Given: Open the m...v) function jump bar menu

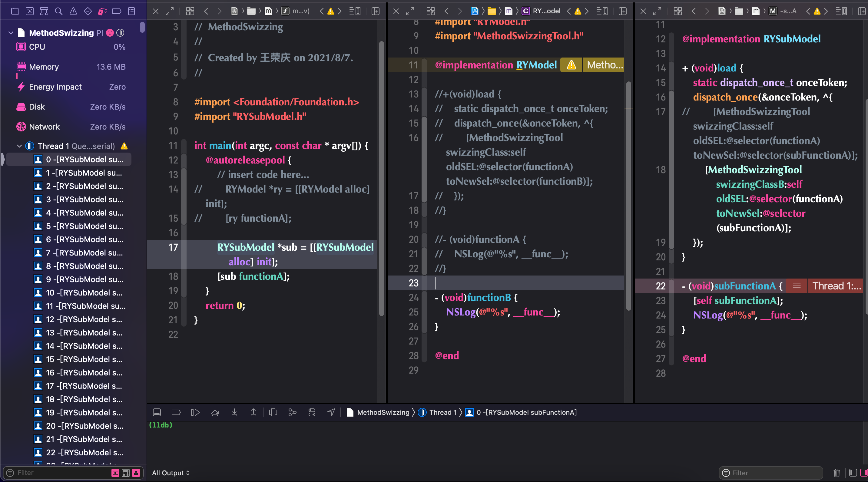Looking at the screenshot, I should click(x=296, y=11).
